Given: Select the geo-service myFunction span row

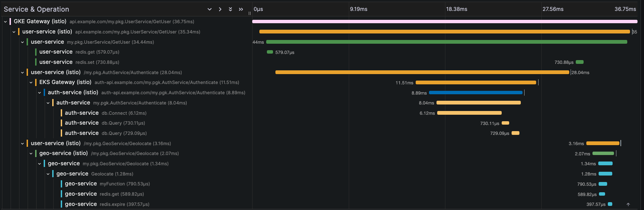Looking at the screenshot, I should (x=107, y=184).
